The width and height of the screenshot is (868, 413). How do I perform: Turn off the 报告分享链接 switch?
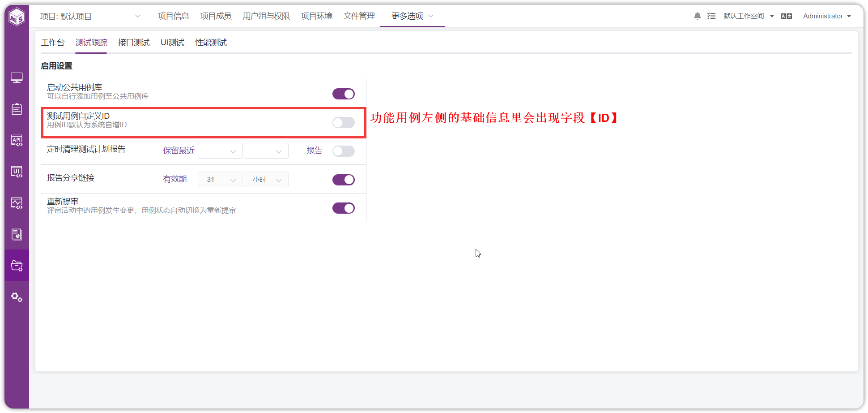pyautogui.click(x=344, y=180)
